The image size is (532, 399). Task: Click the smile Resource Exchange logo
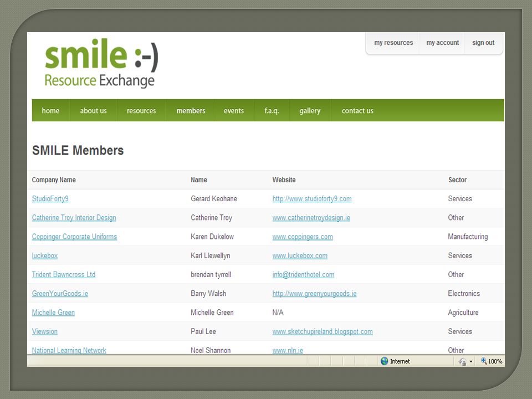(x=101, y=63)
